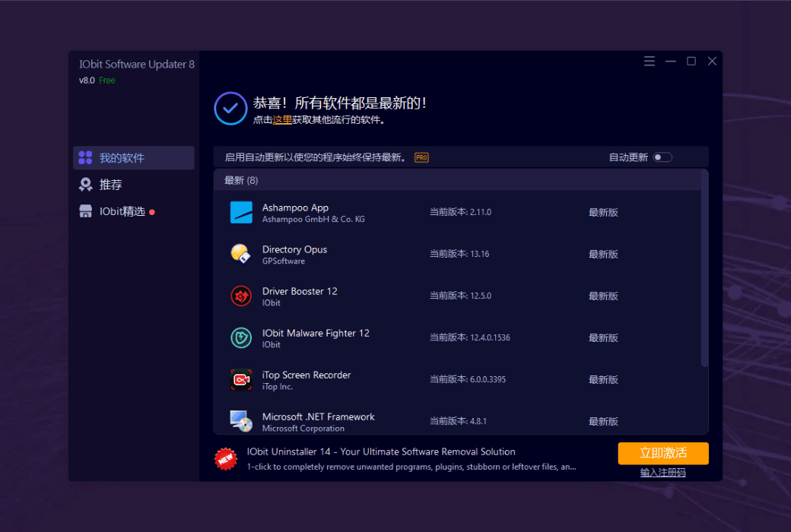Click 当前版本: 6.0.0.3395 version text
This screenshot has height=532, width=791.
[x=467, y=380]
